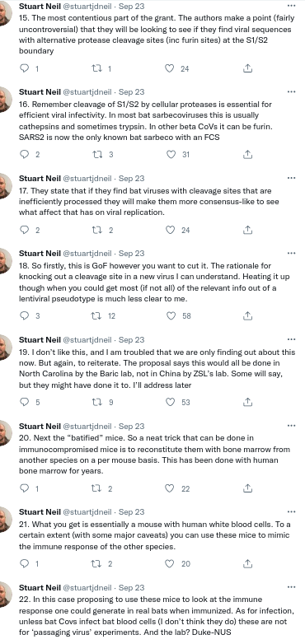Retweet tweet 18 with 12 retweets

coord(96,316)
